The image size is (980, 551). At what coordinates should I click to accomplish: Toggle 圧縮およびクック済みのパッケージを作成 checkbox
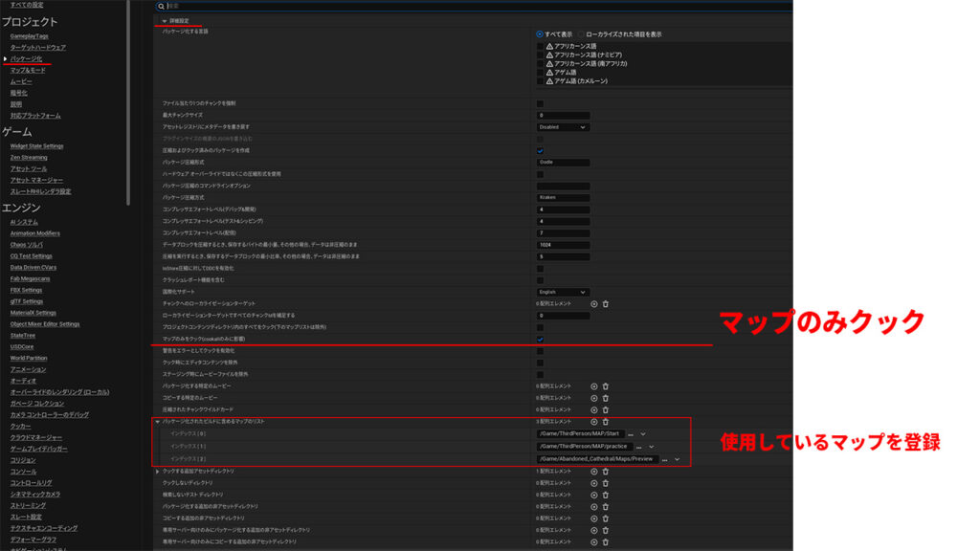(x=540, y=150)
